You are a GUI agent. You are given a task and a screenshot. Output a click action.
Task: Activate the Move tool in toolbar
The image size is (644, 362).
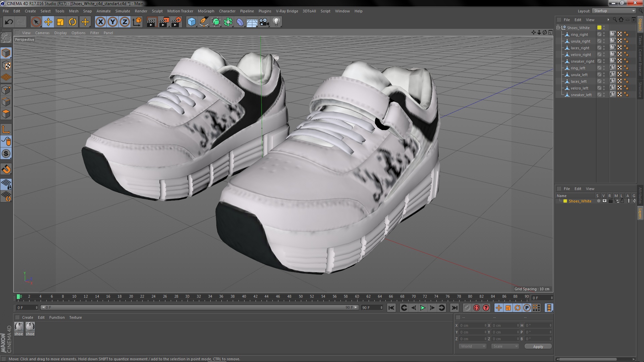pyautogui.click(x=48, y=22)
